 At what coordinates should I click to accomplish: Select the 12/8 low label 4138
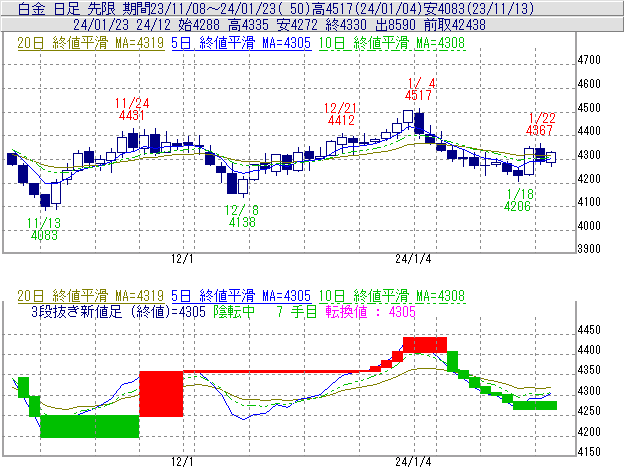pyautogui.click(x=242, y=222)
